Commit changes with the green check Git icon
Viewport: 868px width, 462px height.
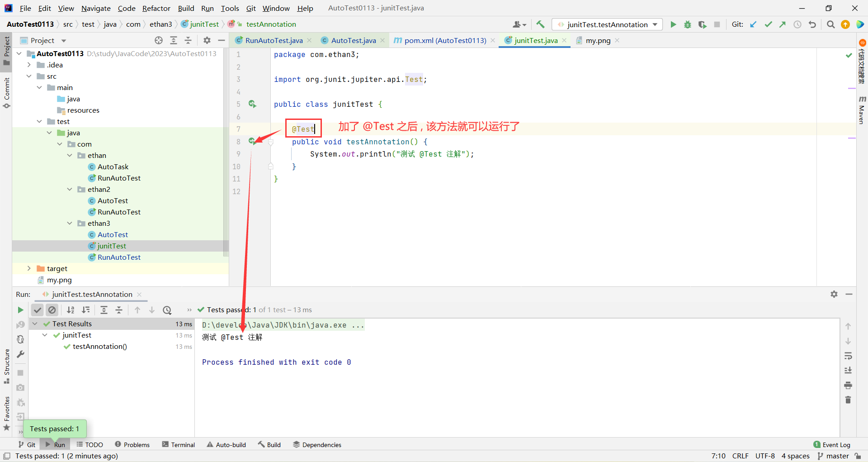click(x=768, y=24)
